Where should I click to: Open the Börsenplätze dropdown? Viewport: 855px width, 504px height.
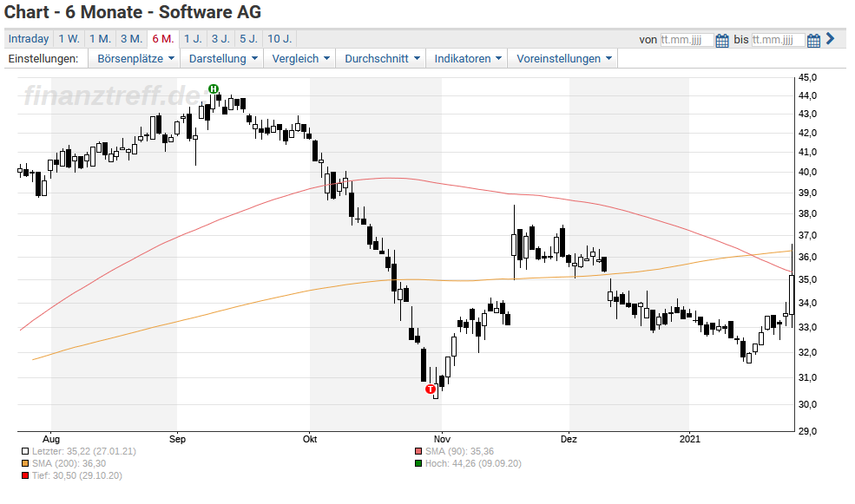click(135, 59)
